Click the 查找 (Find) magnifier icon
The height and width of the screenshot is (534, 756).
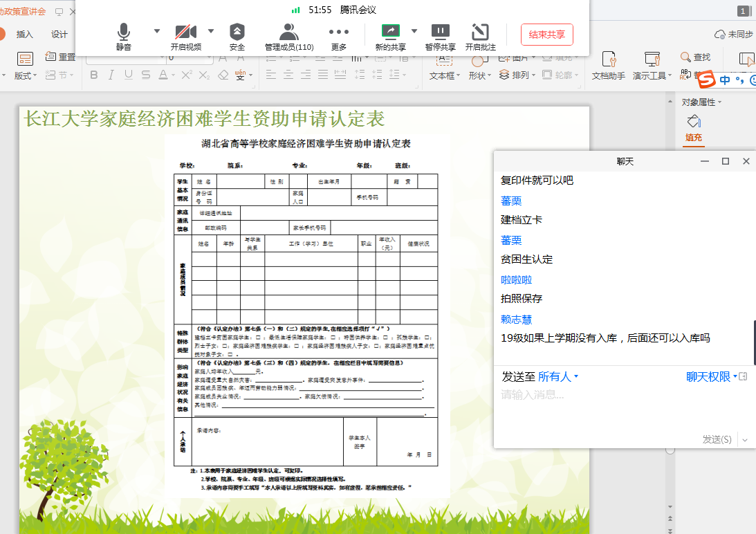click(x=687, y=57)
